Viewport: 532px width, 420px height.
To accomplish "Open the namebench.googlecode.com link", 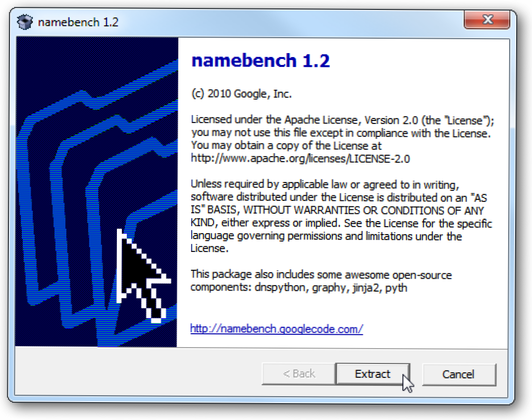I will 276,329.
